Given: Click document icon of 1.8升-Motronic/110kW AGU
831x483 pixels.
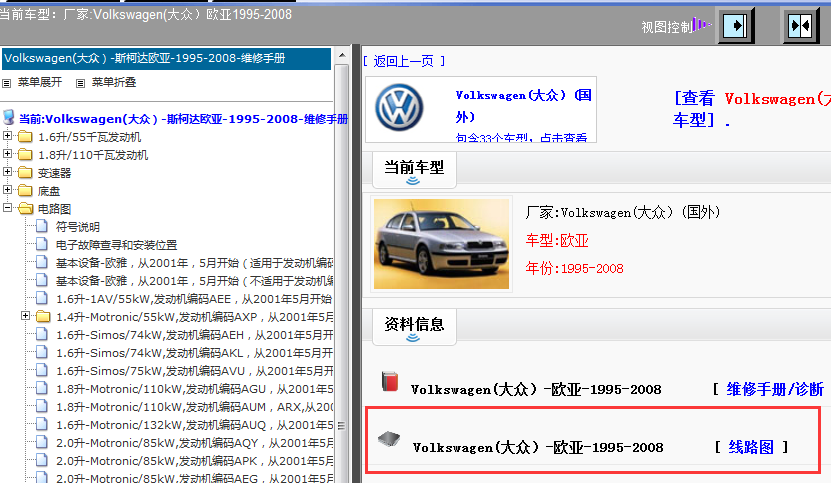Looking at the screenshot, I should 42,389.
